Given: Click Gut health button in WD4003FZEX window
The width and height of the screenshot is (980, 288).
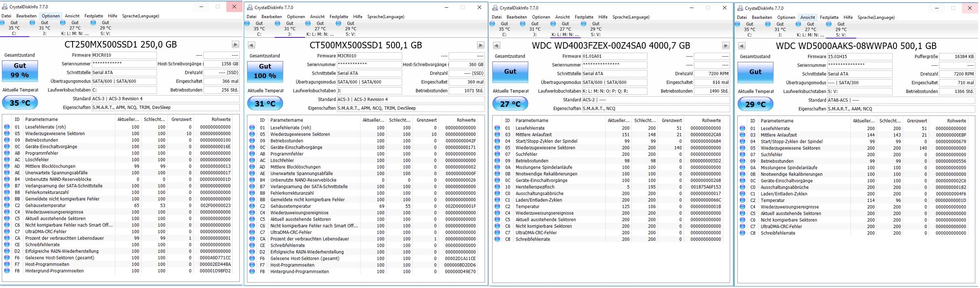Looking at the screenshot, I should (x=510, y=72).
